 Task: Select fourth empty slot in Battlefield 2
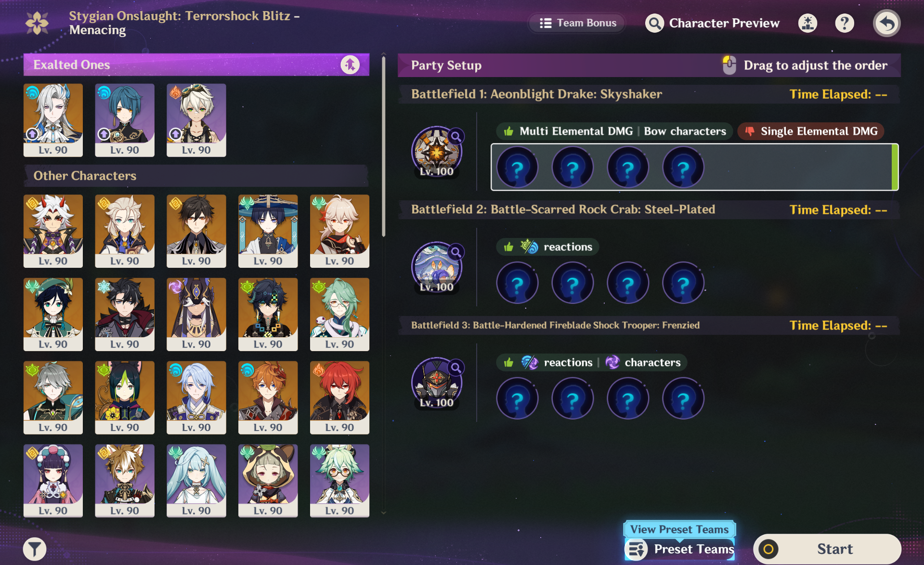683,283
